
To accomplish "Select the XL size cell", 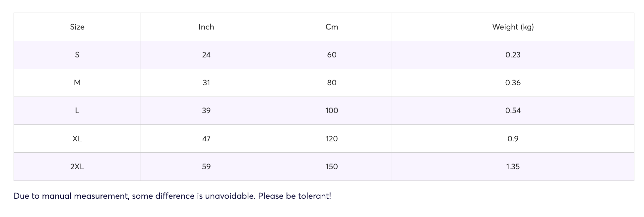I will click(77, 139).
